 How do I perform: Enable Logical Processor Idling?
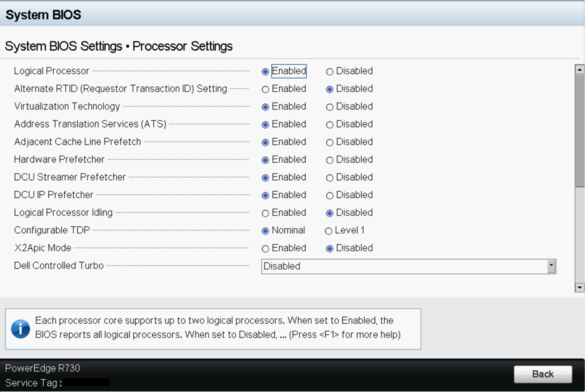(266, 213)
